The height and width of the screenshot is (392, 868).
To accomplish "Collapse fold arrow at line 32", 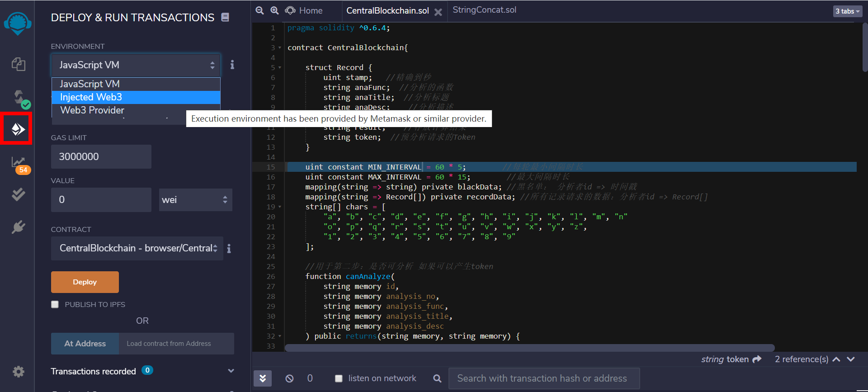I will (x=280, y=336).
